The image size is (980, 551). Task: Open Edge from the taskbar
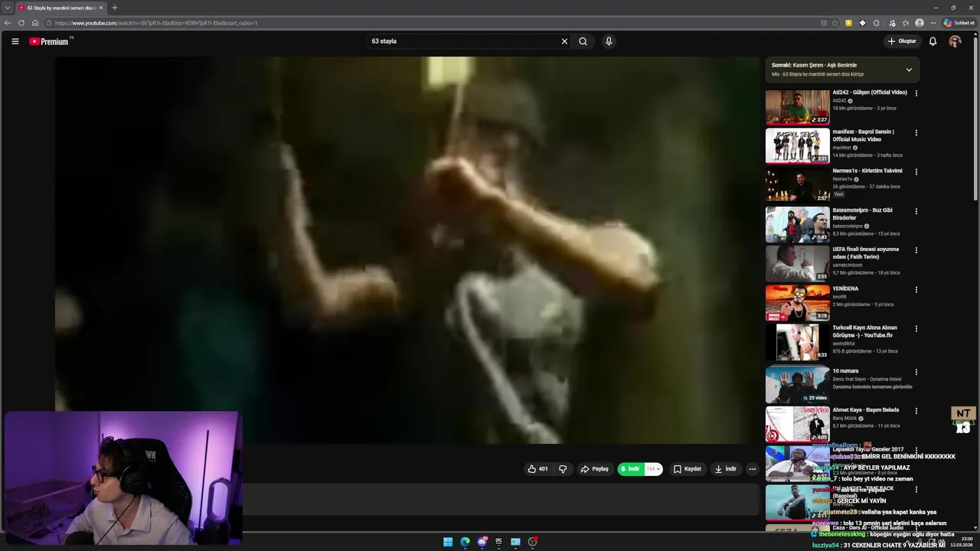pos(465,542)
